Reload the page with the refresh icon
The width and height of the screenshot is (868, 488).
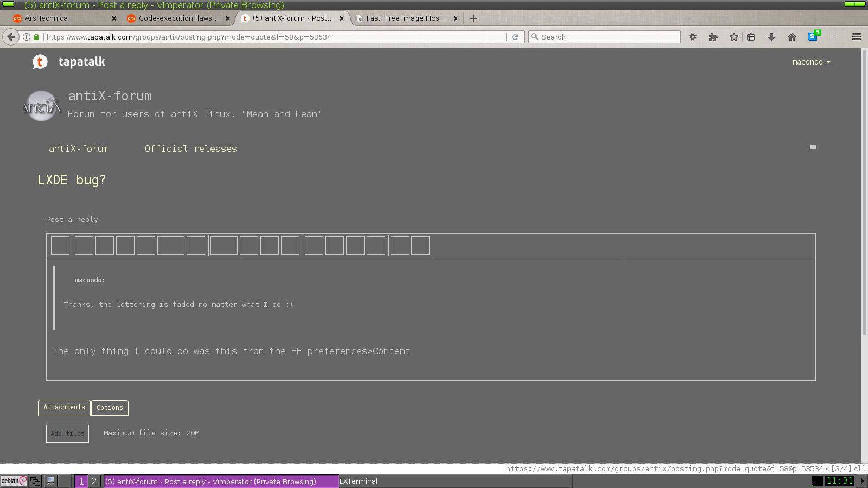point(515,37)
